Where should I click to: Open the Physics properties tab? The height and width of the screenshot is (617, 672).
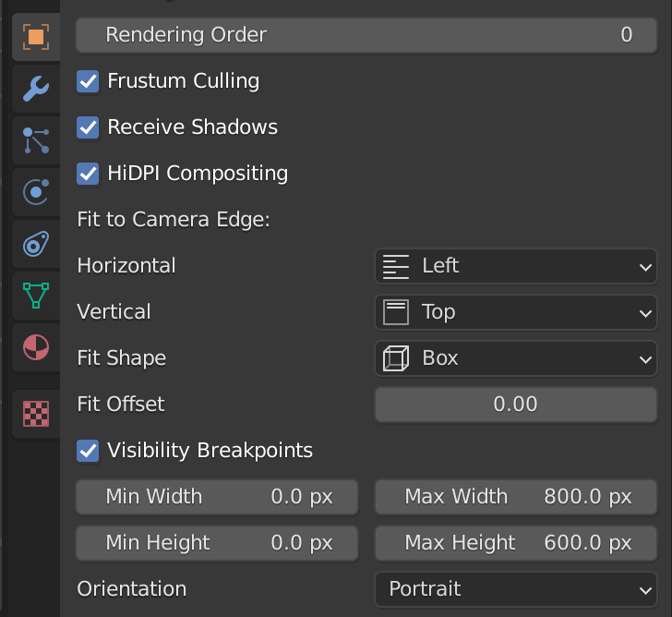coord(36,192)
